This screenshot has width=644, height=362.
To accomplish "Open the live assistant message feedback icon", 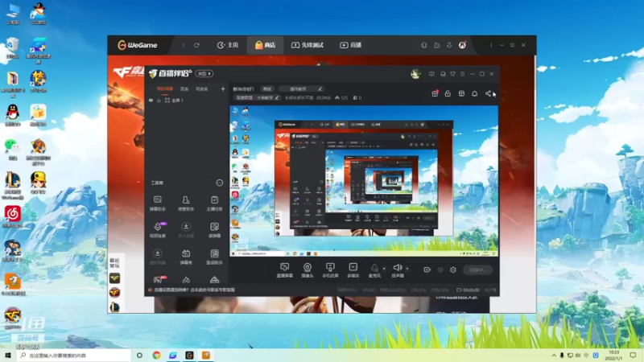I will coord(431,74).
